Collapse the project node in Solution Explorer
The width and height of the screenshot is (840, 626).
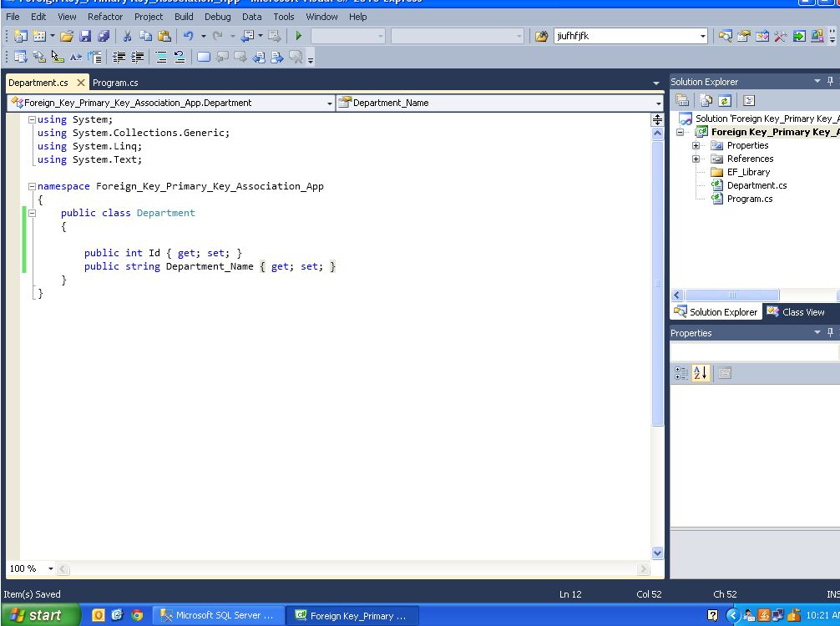click(x=680, y=132)
